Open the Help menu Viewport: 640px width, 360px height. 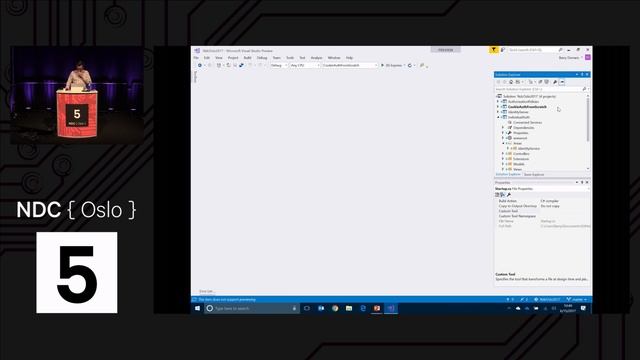click(349, 58)
